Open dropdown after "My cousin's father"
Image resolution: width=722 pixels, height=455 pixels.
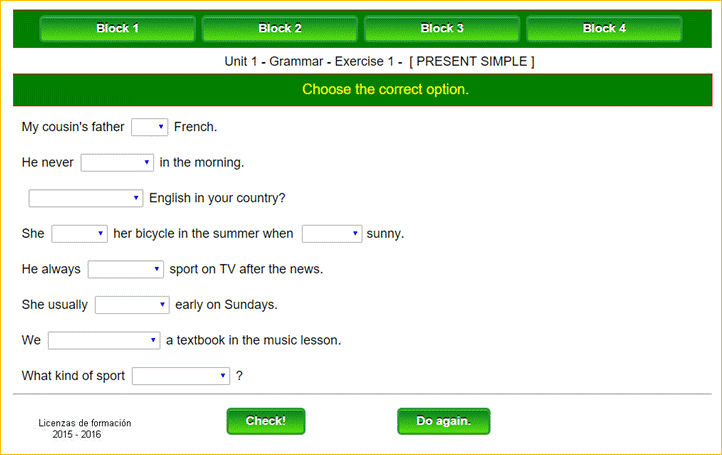[150, 127]
